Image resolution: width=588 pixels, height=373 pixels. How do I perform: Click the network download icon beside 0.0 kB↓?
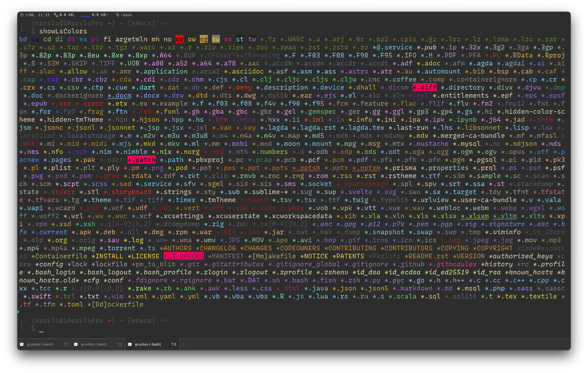pos(56,15)
